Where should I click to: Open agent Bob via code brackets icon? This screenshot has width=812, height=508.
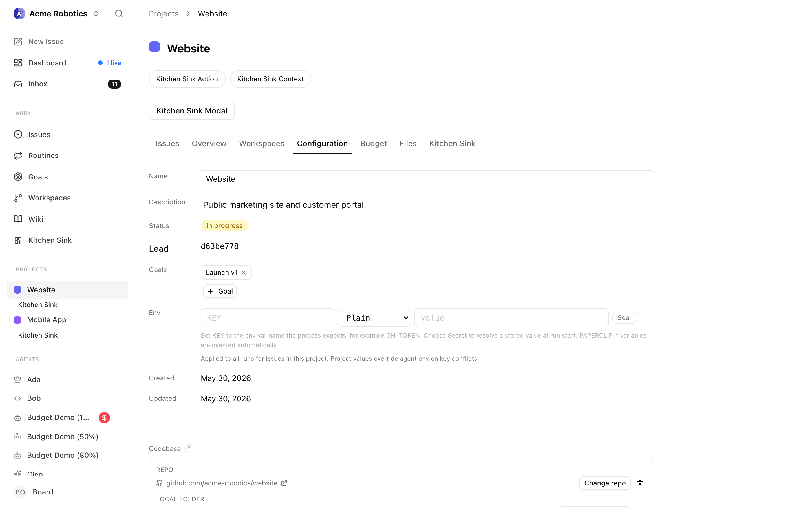[17, 398]
